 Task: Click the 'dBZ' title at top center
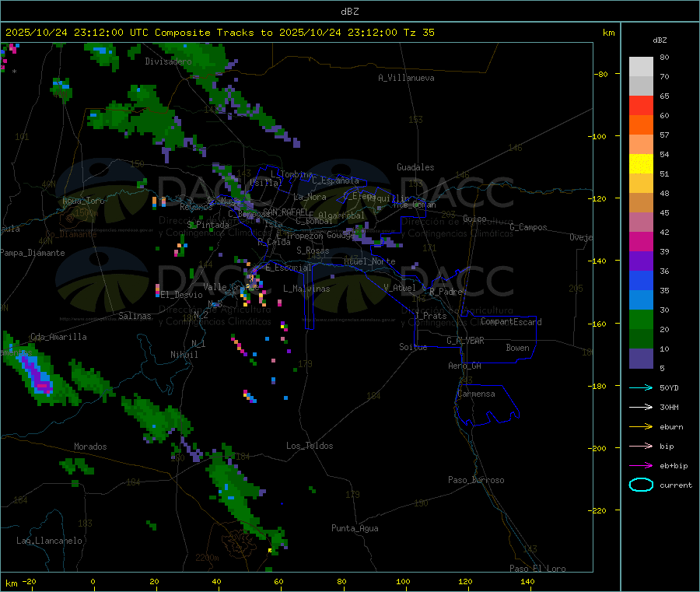(x=349, y=12)
